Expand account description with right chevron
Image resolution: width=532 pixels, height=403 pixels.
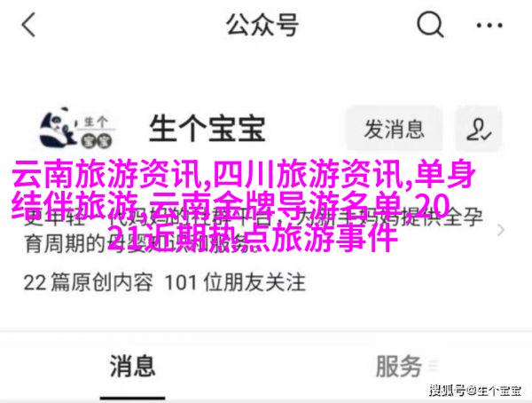pyautogui.click(x=501, y=230)
